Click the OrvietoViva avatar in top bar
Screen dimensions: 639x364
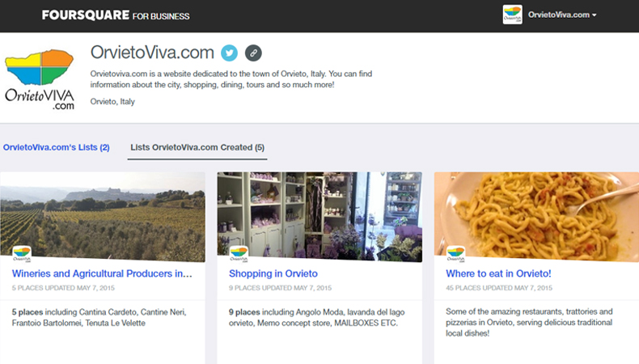512,15
